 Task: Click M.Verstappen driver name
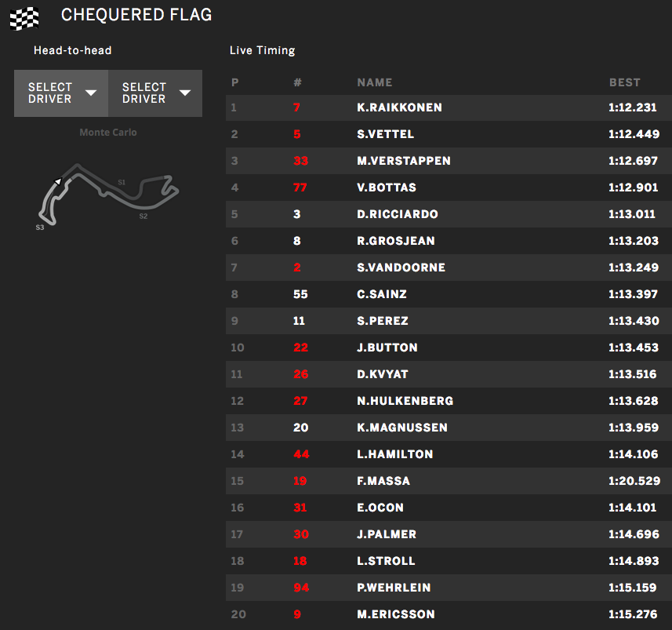(x=403, y=161)
